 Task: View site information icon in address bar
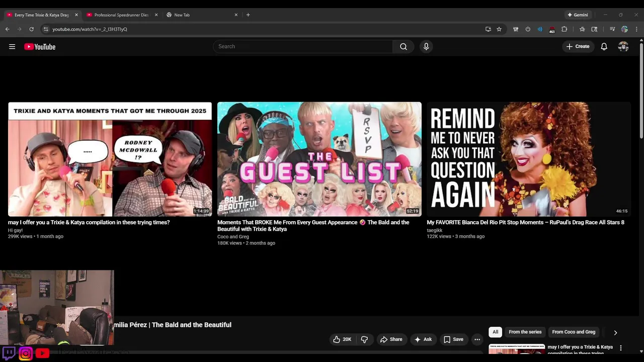click(x=46, y=29)
